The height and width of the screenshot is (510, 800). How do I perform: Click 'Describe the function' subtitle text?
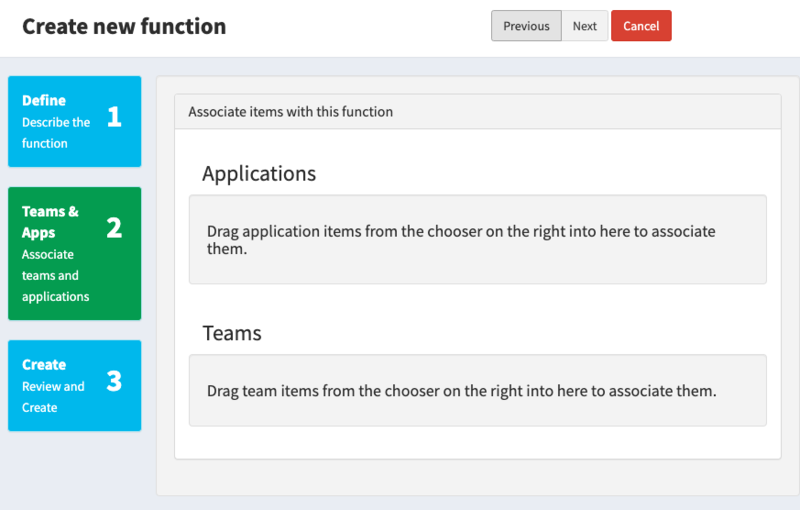(56, 133)
